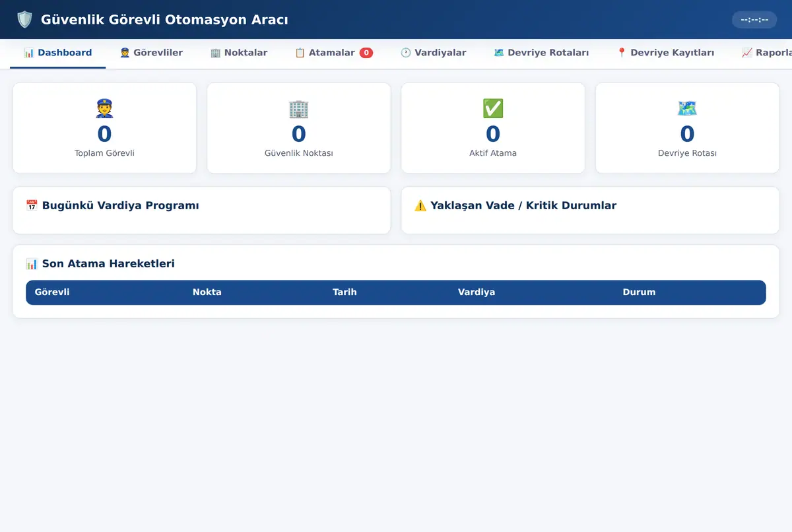The height and width of the screenshot is (532, 792).
Task: Open the partially visible Raporlar tab
Action: coord(766,53)
